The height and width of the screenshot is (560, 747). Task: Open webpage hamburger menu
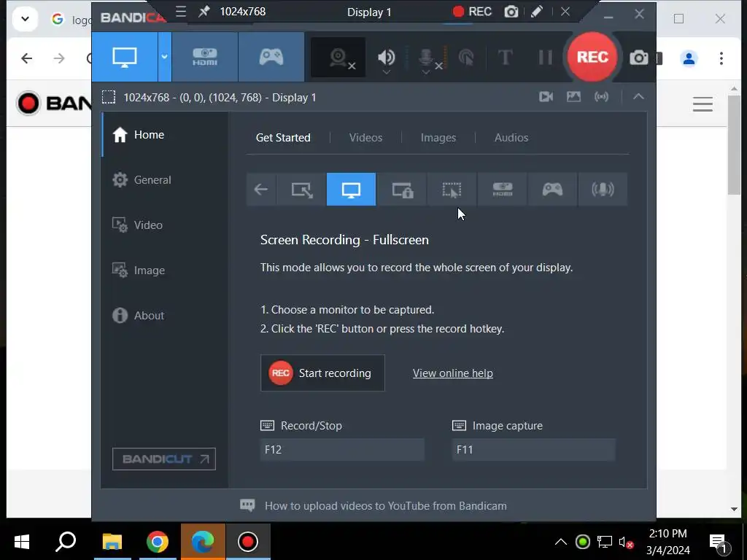click(703, 104)
